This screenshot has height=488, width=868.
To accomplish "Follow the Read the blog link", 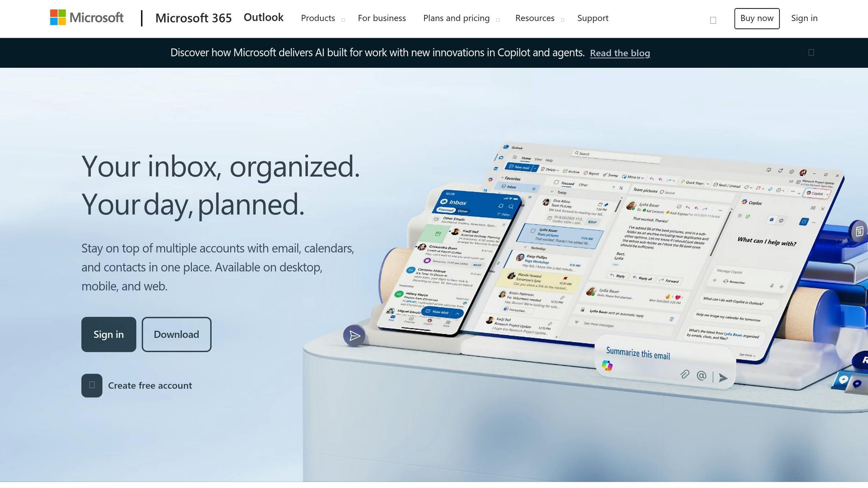I will pos(620,53).
